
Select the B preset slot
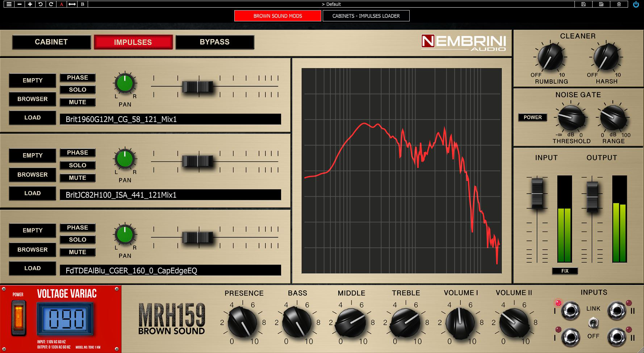(83, 4)
